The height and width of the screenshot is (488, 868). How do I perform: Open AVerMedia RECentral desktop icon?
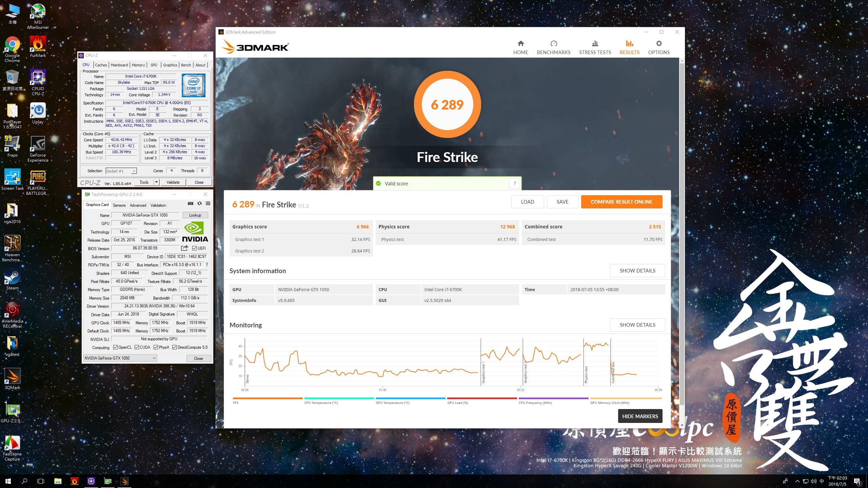(12, 315)
